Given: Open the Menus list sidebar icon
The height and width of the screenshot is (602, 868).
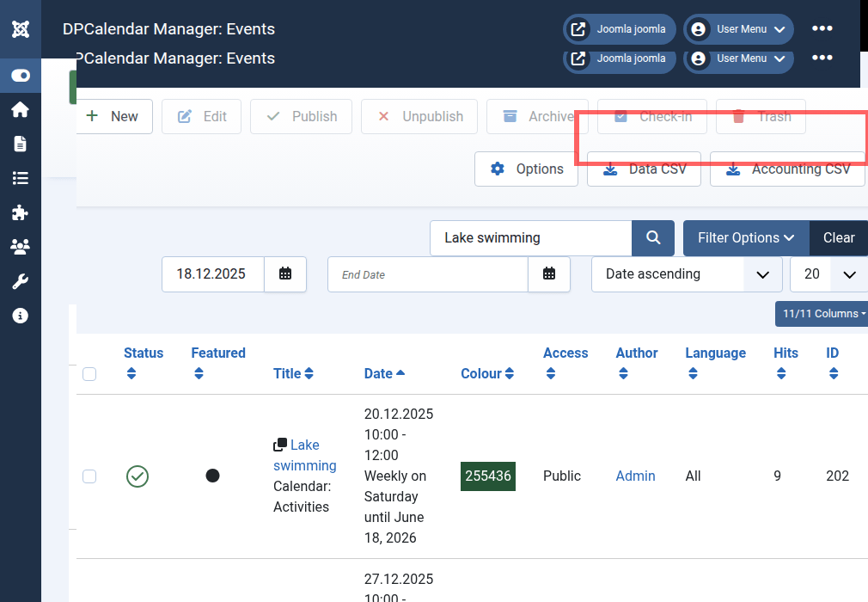Looking at the screenshot, I should click(21, 178).
